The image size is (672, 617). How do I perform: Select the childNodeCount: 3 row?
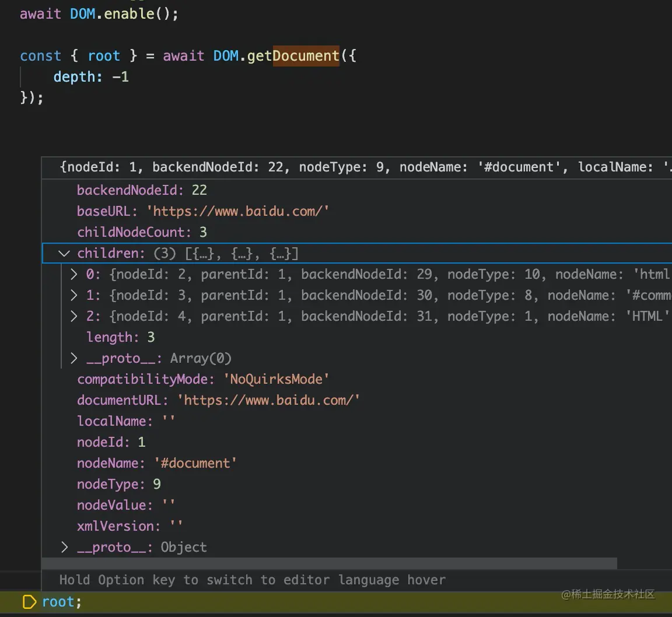pyautogui.click(x=356, y=232)
